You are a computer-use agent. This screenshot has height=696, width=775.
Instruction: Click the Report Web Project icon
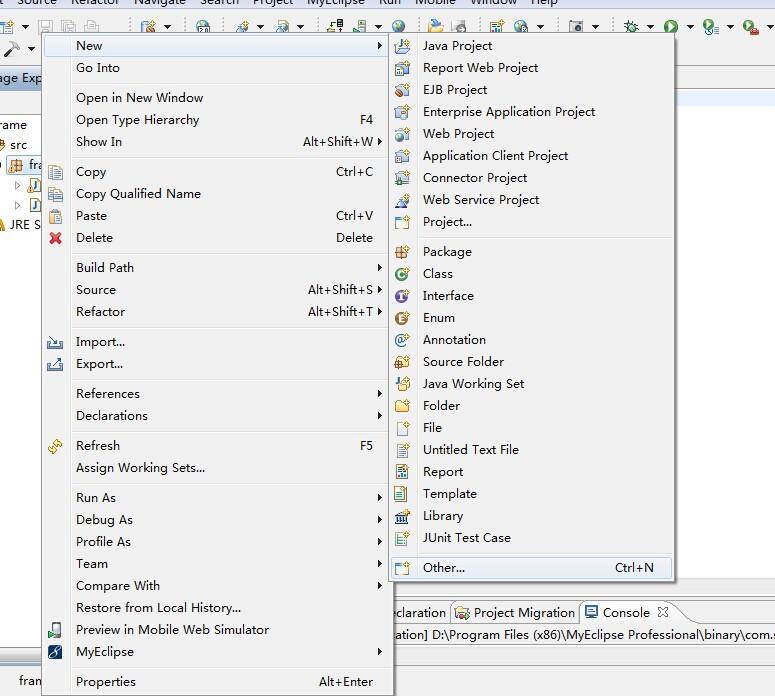402,68
